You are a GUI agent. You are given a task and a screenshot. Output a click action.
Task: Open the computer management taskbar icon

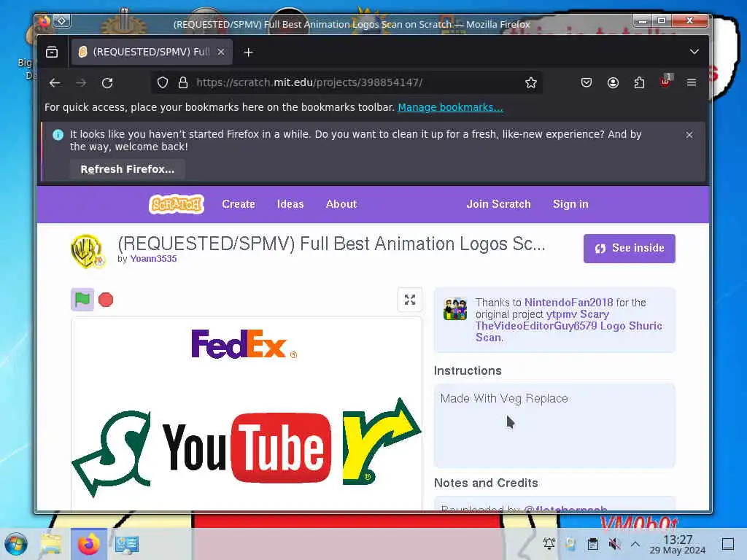(x=127, y=544)
